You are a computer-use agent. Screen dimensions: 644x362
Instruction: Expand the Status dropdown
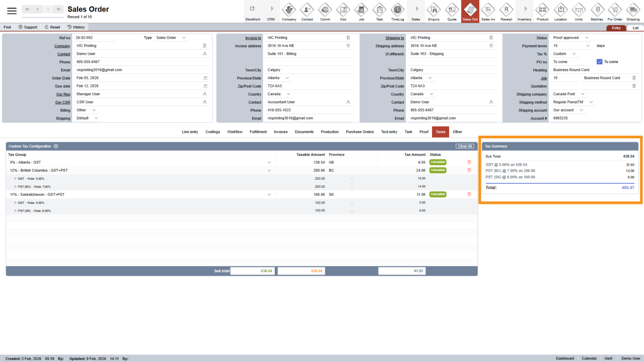(x=586, y=38)
